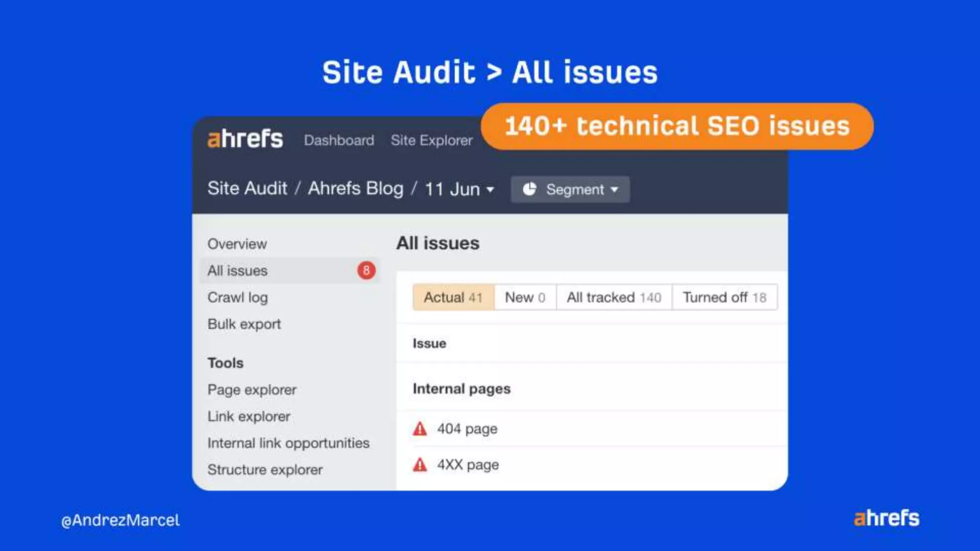Open the 11 Jun crawl date dropdown
Image resolution: width=980 pixels, height=551 pixels.
(459, 189)
